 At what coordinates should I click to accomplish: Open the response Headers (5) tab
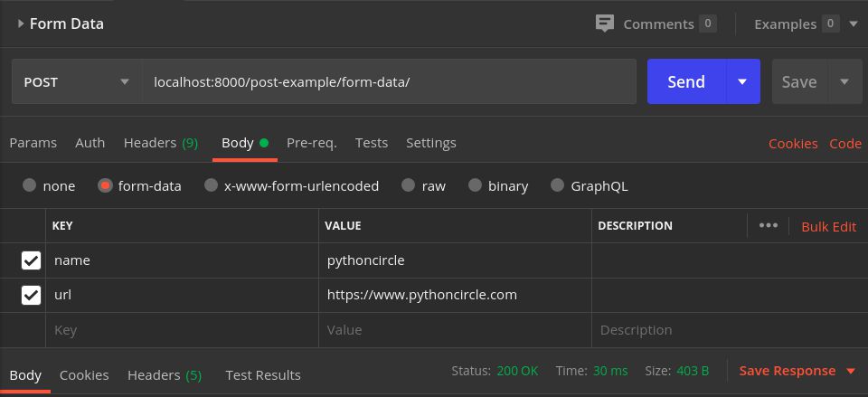(x=165, y=375)
